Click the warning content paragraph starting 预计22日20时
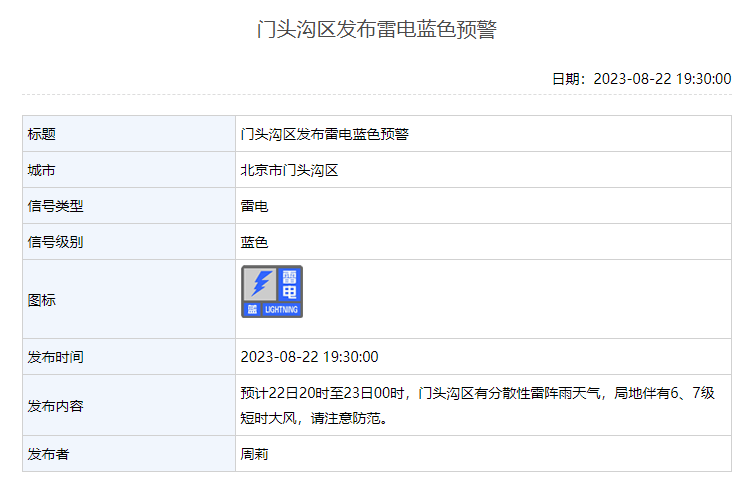752x486 pixels. coord(478,405)
